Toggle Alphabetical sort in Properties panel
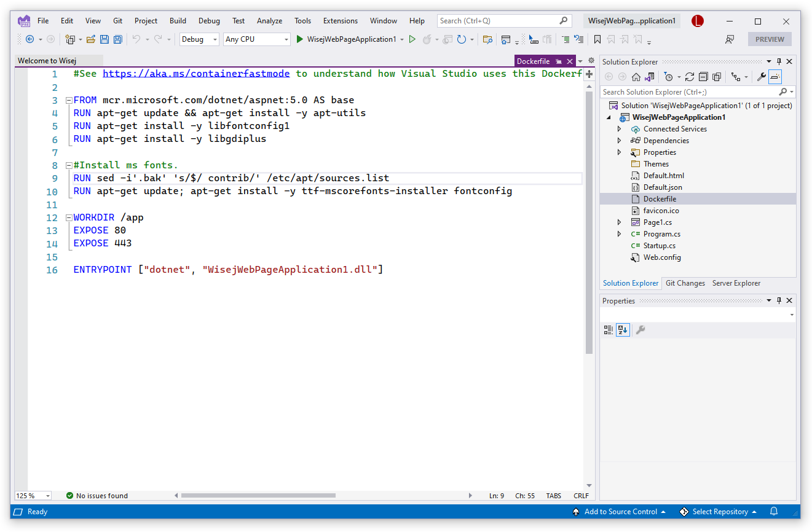Screen dimensions: 812x532 tap(623, 330)
